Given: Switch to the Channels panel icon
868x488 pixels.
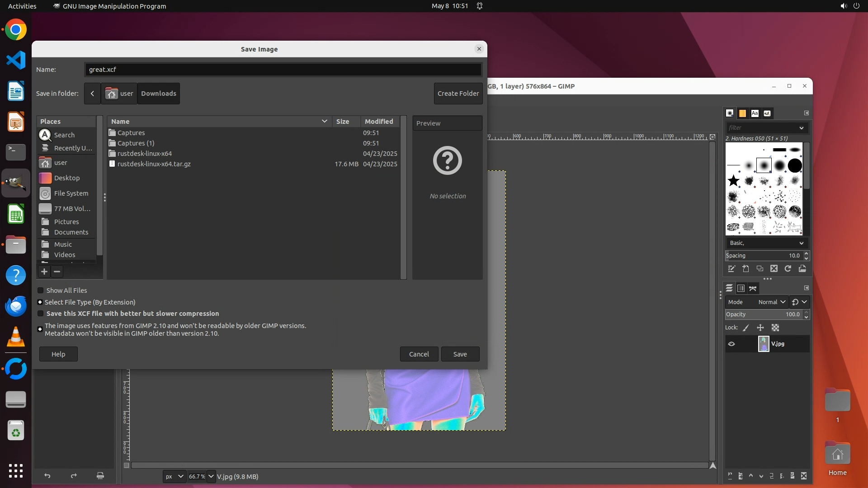Looking at the screenshot, I should [x=741, y=288].
